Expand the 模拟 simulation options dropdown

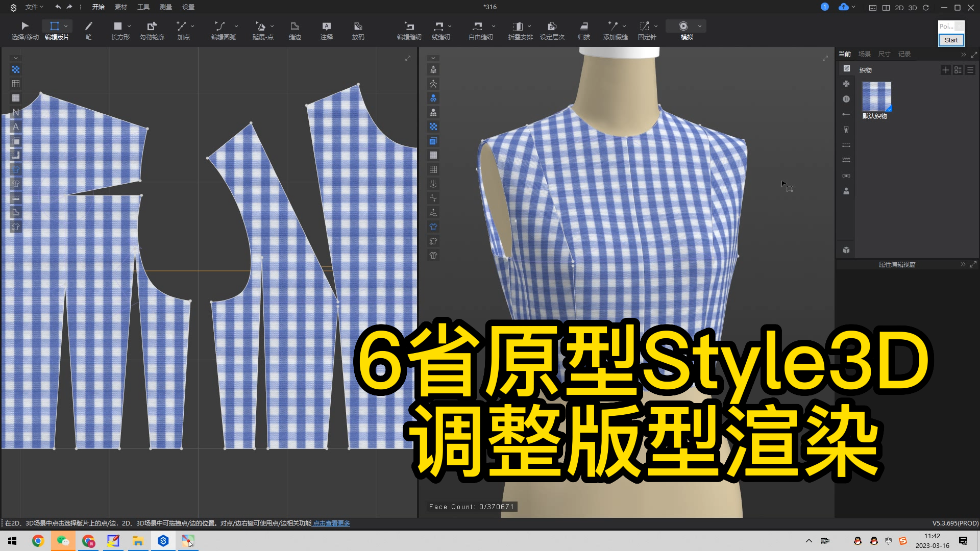[x=700, y=26]
